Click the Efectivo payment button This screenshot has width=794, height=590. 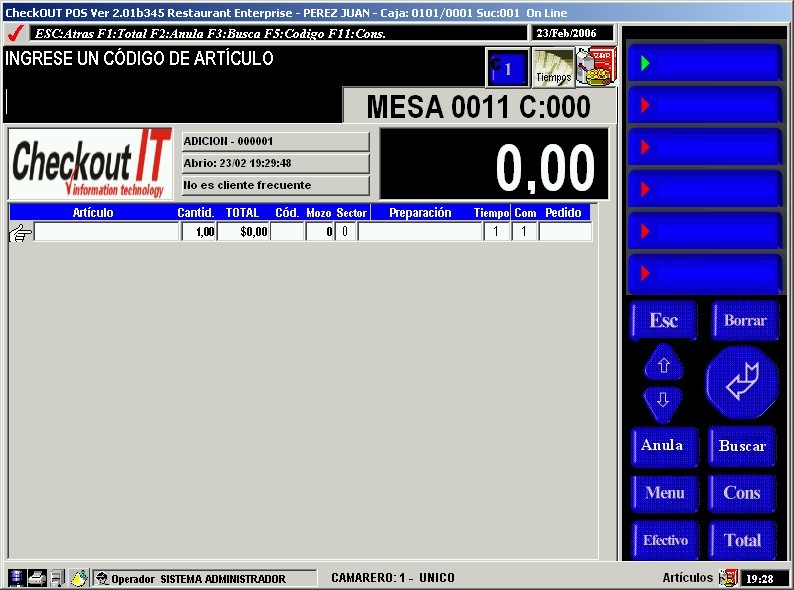[665, 540]
